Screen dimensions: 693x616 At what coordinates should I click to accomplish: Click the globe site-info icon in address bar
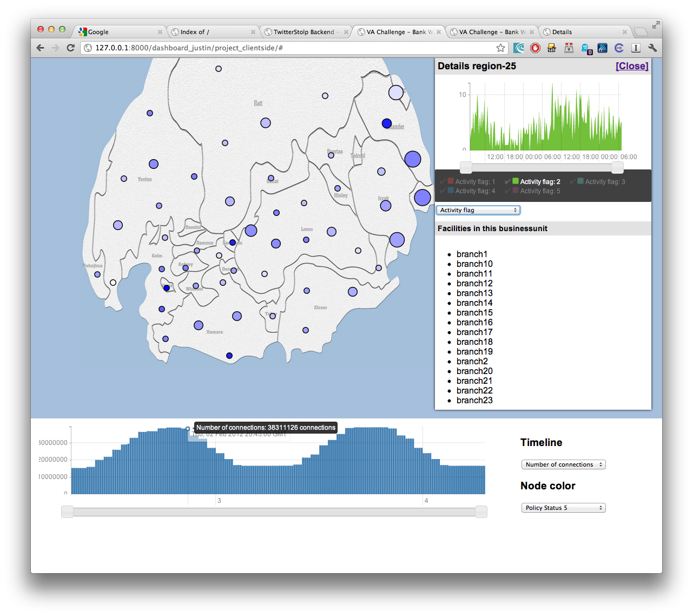coord(88,48)
